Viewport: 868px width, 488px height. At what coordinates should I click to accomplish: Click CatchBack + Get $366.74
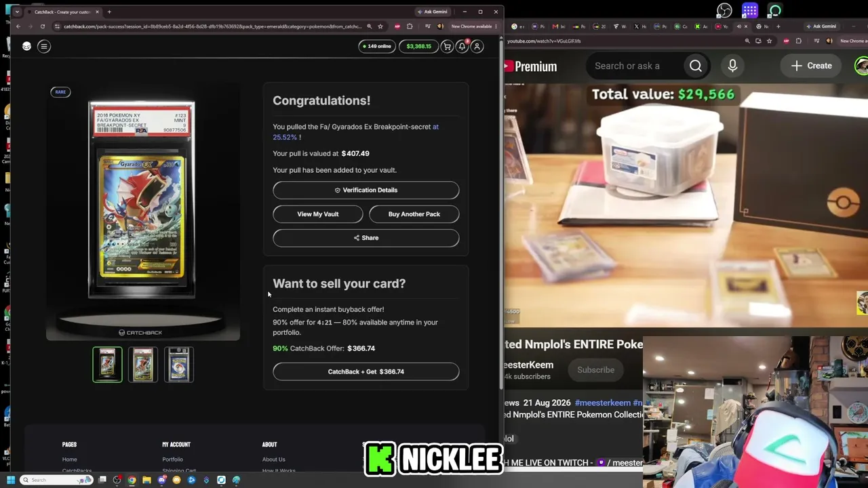pos(366,371)
